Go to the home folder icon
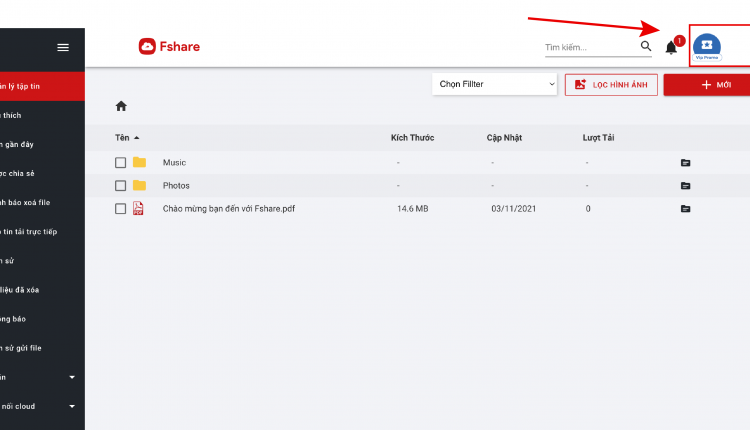 click(121, 106)
